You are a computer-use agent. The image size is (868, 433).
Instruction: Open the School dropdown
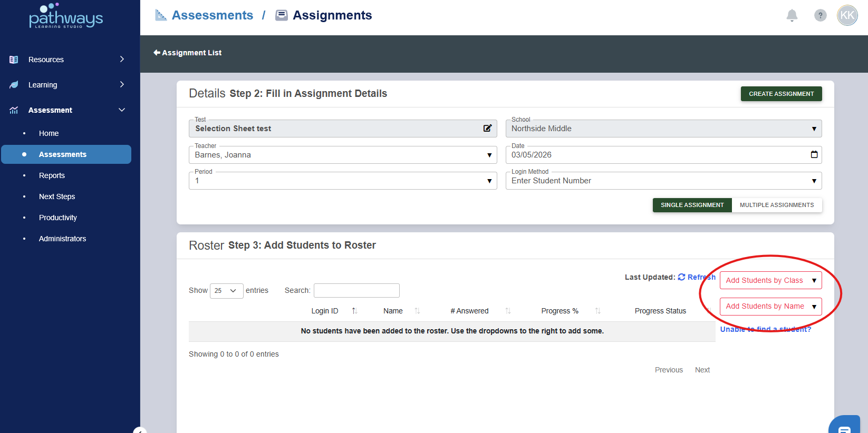(663, 129)
